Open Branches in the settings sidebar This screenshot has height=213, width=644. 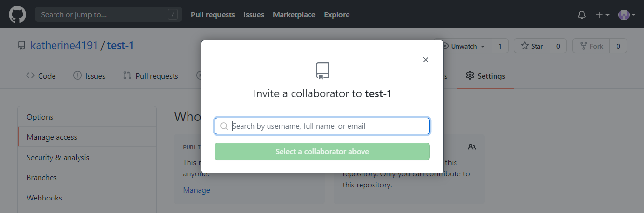click(87, 177)
